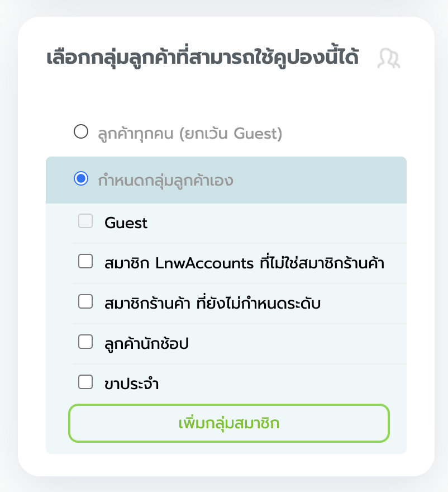Image resolution: width=448 pixels, height=492 pixels.
Task: Click the สมาชิก LnwAccounts ที่ไม่ใช่สมาชิกร้านค้า label
Action: [244, 263]
